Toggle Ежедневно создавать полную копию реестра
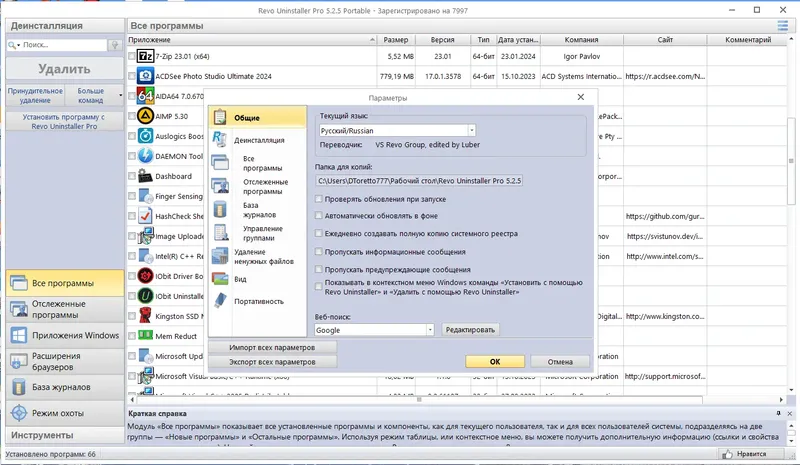The width and height of the screenshot is (800, 465). pos(319,233)
